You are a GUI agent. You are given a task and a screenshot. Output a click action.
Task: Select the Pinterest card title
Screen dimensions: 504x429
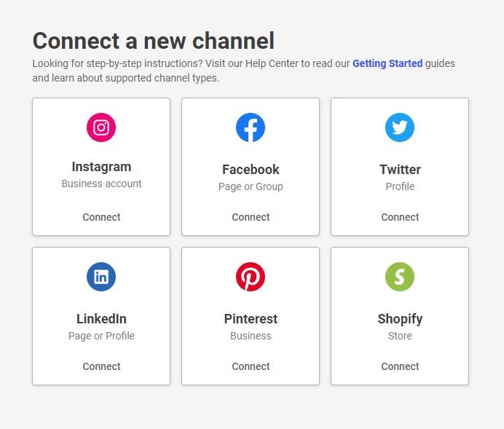click(251, 319)
